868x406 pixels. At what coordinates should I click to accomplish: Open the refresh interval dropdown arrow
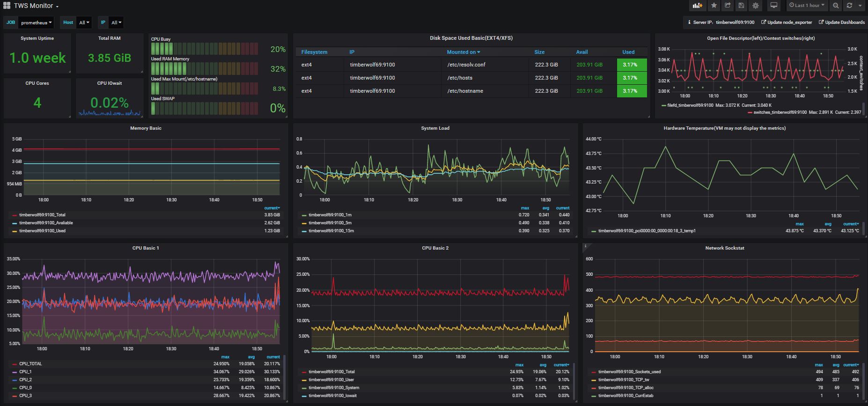coord(860,6)
